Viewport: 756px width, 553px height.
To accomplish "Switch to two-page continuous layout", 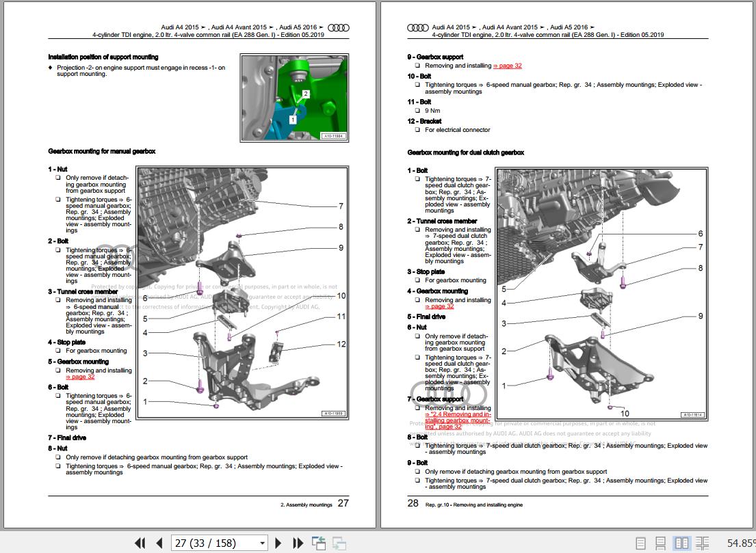I will click(x=702, y=543).
